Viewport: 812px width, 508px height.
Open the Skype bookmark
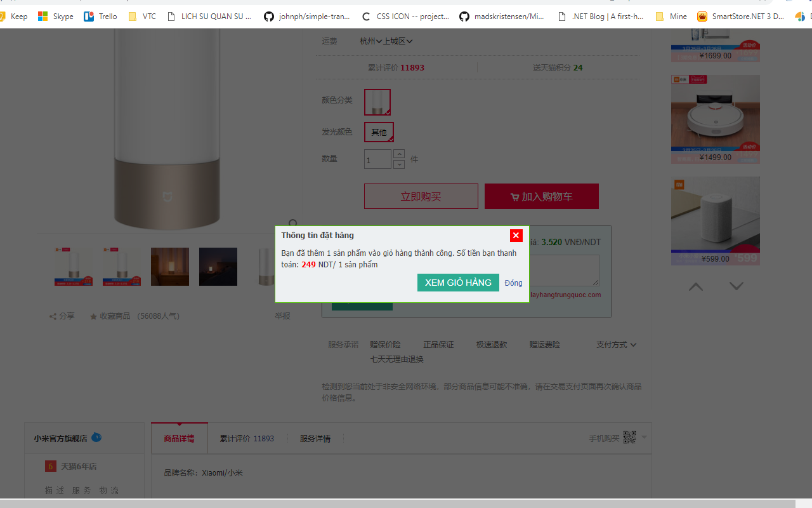[56, 17]
